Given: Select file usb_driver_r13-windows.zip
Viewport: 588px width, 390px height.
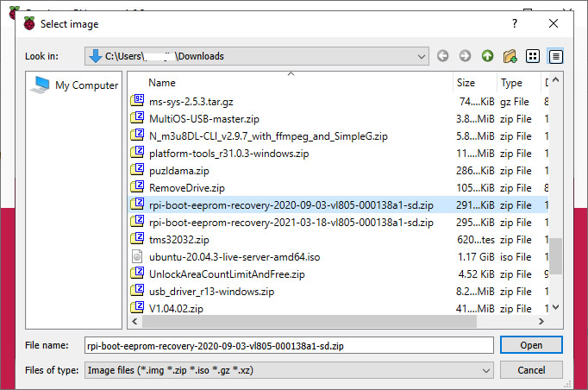Looking at the screenshot, I should (211, 292).
